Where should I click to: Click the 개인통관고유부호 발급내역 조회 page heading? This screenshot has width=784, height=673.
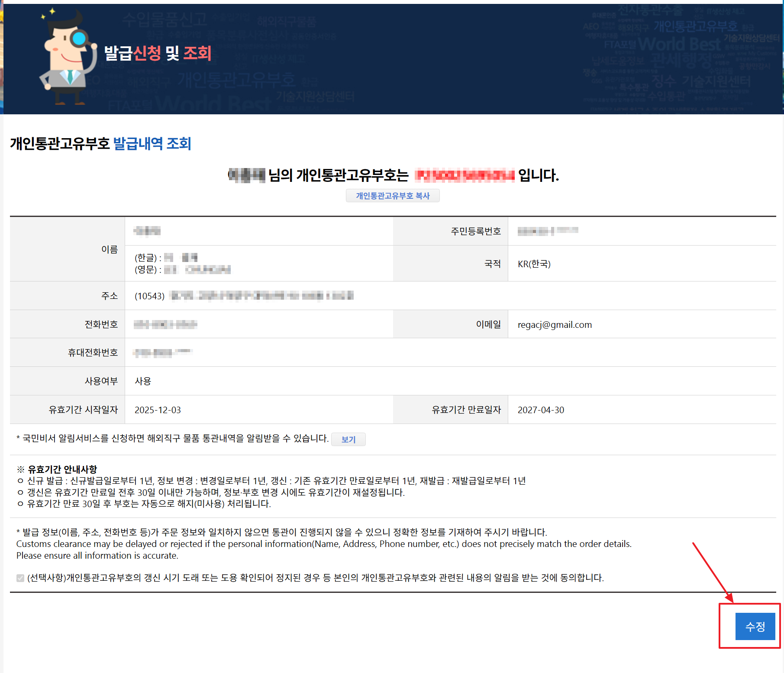tap(100, 143)
